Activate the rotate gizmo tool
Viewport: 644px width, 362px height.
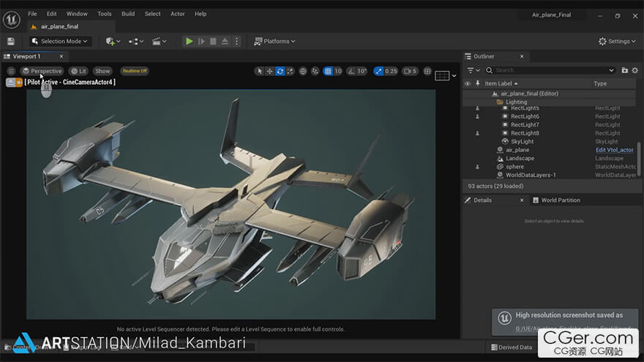[x=280, y=71]
